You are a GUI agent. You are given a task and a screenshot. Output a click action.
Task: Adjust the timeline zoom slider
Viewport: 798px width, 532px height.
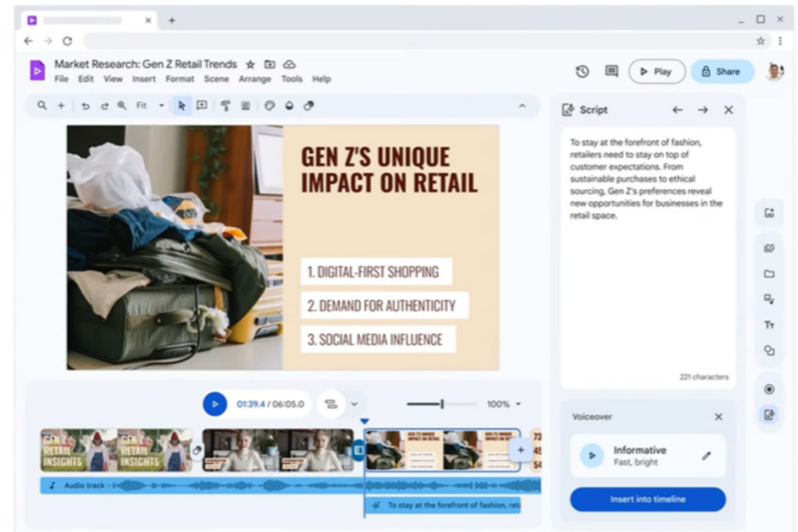coord(441,404)
